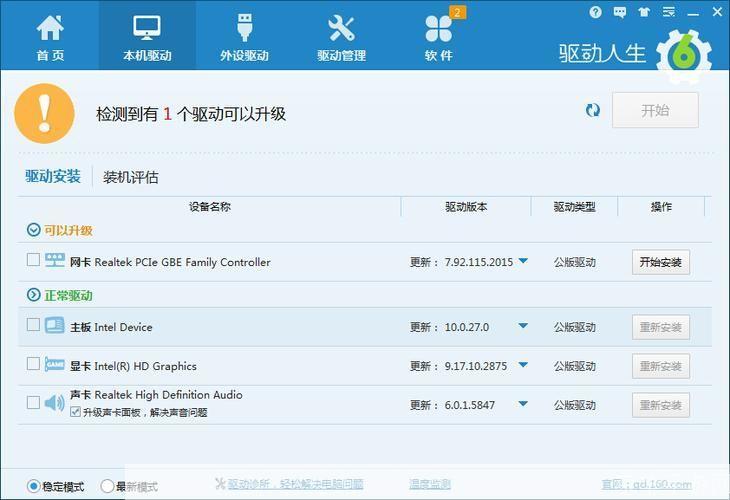Click the 驱动版本 column header

466,207
